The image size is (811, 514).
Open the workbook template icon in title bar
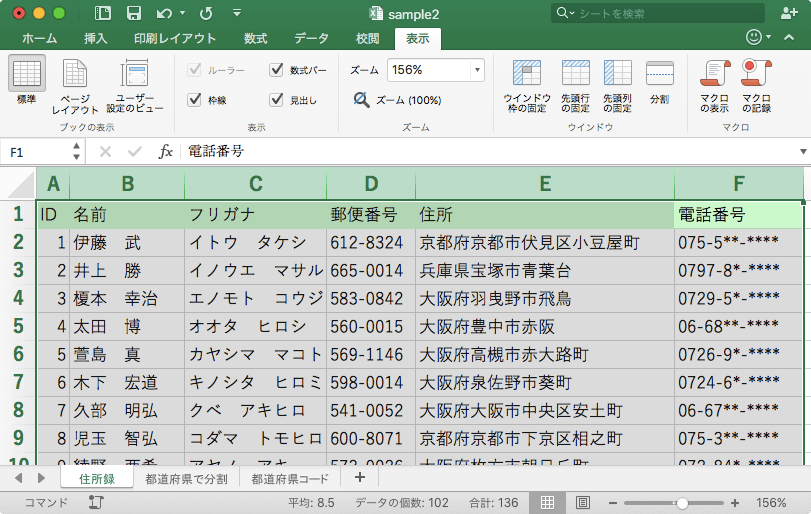pyautogui.click(x=102, y=13)
